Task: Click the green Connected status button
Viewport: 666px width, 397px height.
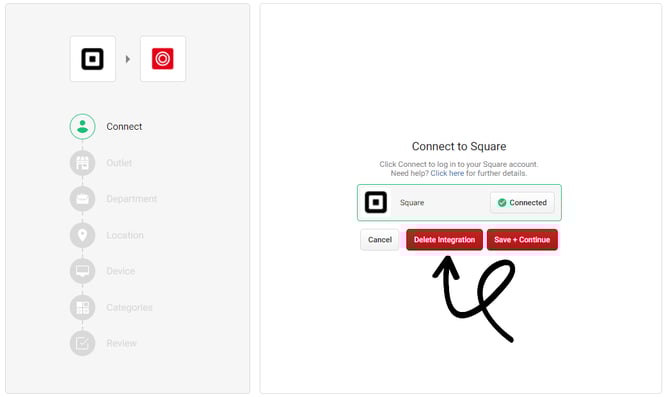Action: (522, 203)
